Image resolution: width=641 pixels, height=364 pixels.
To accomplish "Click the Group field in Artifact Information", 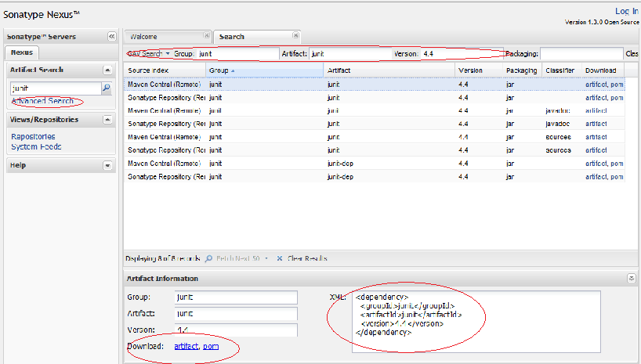I will click(x=236, y=297).
